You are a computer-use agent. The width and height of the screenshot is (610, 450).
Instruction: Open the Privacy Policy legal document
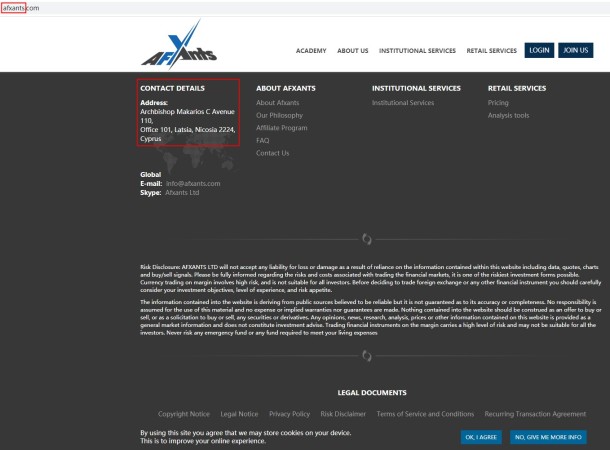pyautogui.click(x=289, y=414)
